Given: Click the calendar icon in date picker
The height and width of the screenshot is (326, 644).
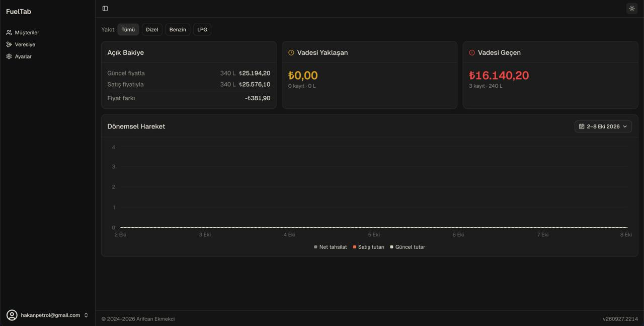Looking at the screenshot, I should click(x=582, y=126).
